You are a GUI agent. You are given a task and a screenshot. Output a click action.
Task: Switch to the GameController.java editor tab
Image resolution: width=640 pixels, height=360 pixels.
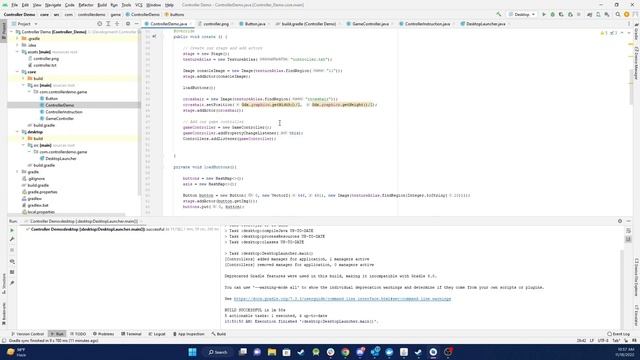coord(370,24)
